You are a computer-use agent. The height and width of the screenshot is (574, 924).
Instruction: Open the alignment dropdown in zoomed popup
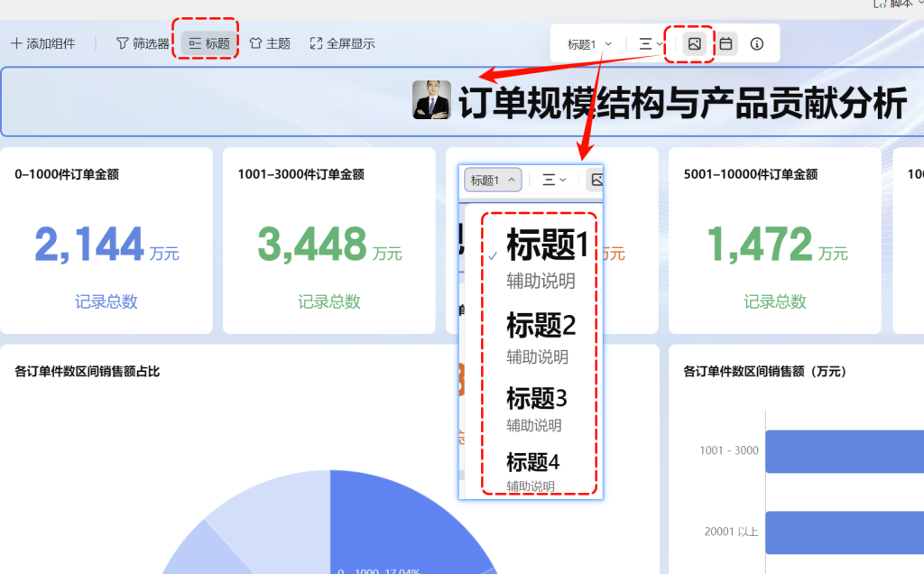point(554,180)
